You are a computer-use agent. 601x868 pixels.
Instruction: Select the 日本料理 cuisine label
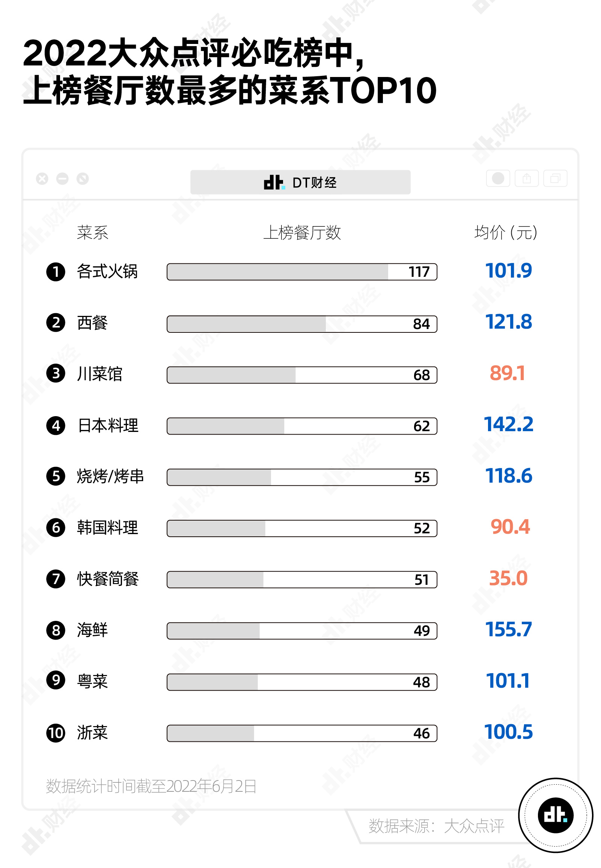pyautogui.click(x=108, y=425)
